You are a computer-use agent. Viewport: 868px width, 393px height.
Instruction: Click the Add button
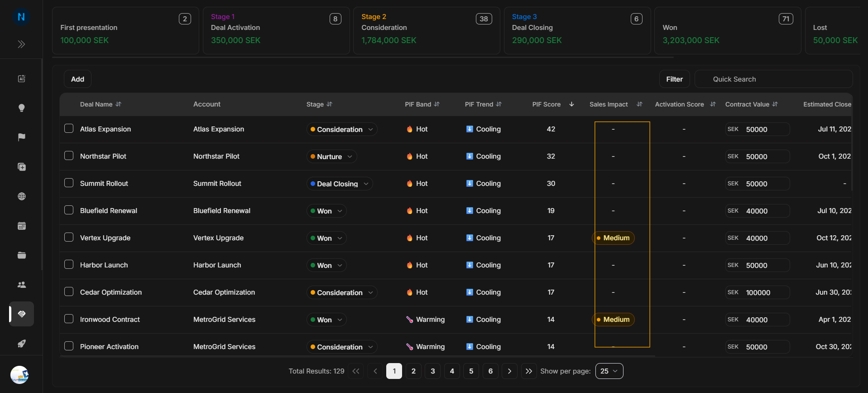tap(77, 79)
